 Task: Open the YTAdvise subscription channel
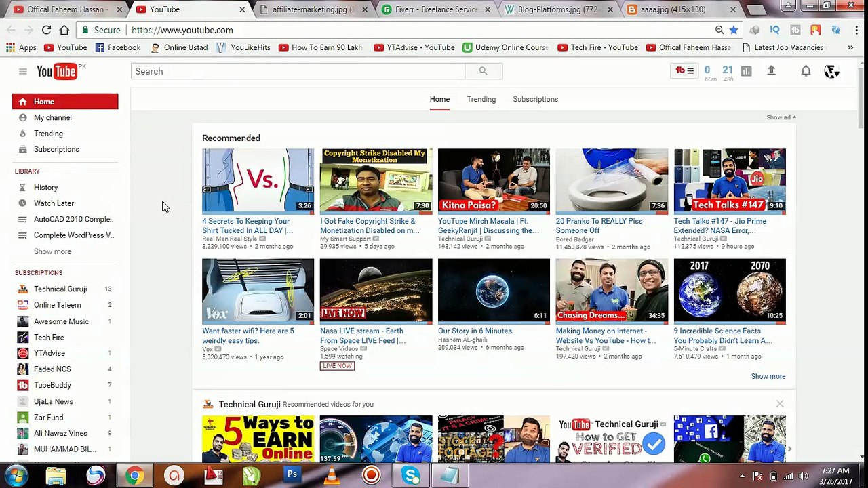point(50,353)
